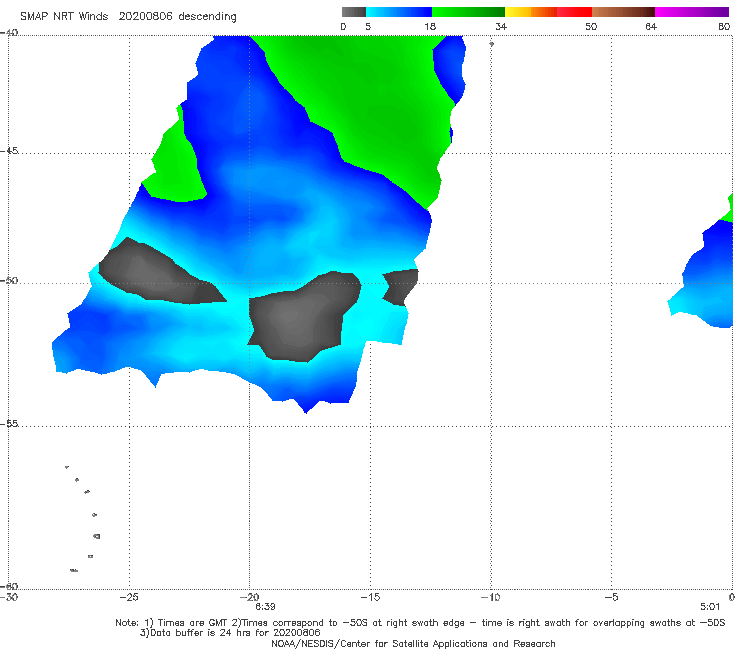Click the yellow-red 34-50 segment of color bar
Screen dimensions: 740x650
point(548,12)
